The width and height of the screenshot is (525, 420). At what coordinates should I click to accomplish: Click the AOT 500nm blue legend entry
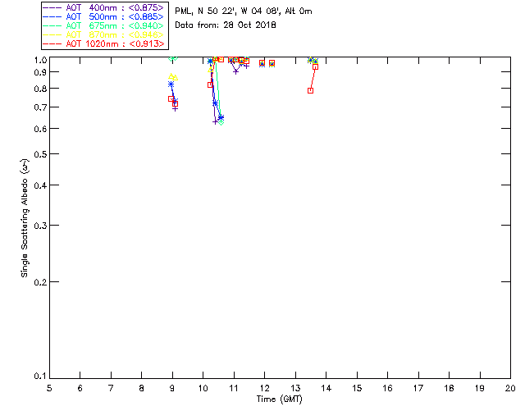(x=104, y=16)
